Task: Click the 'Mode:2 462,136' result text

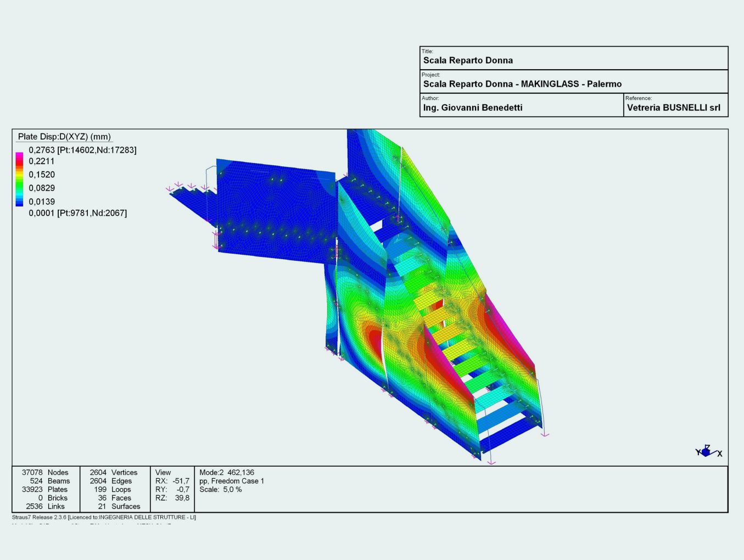Action: click(x=227, y=472)
